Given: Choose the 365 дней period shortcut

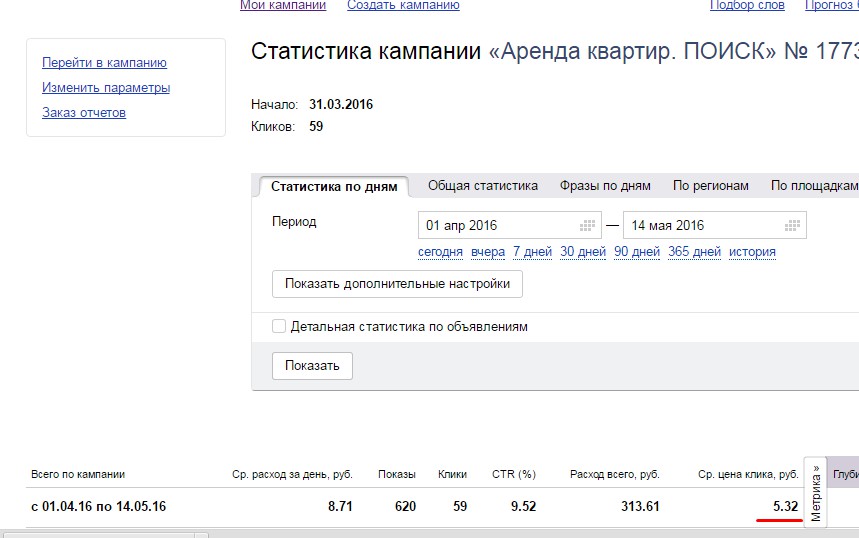Looking at the screenshot, I should [x=694, y=252].
